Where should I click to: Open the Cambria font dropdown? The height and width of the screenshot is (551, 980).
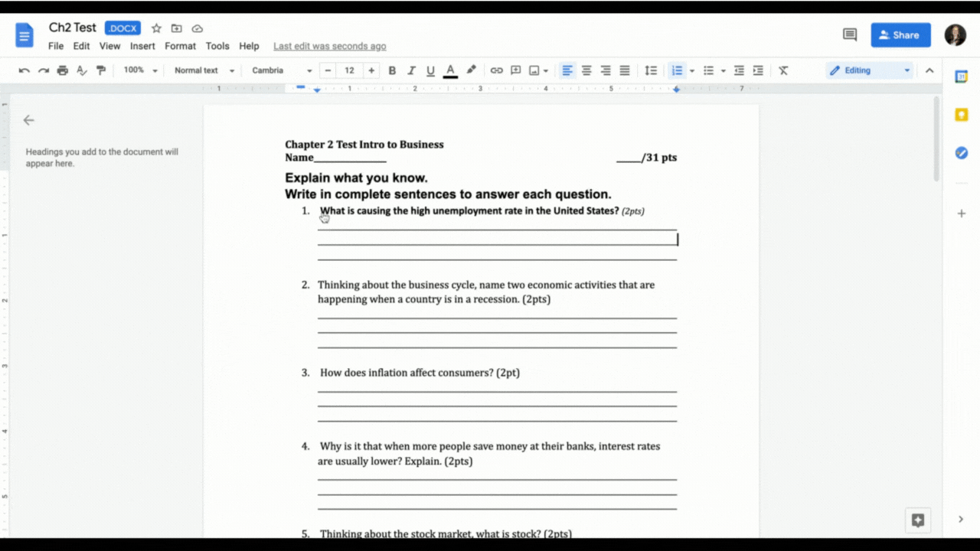[x=279, y=70]
